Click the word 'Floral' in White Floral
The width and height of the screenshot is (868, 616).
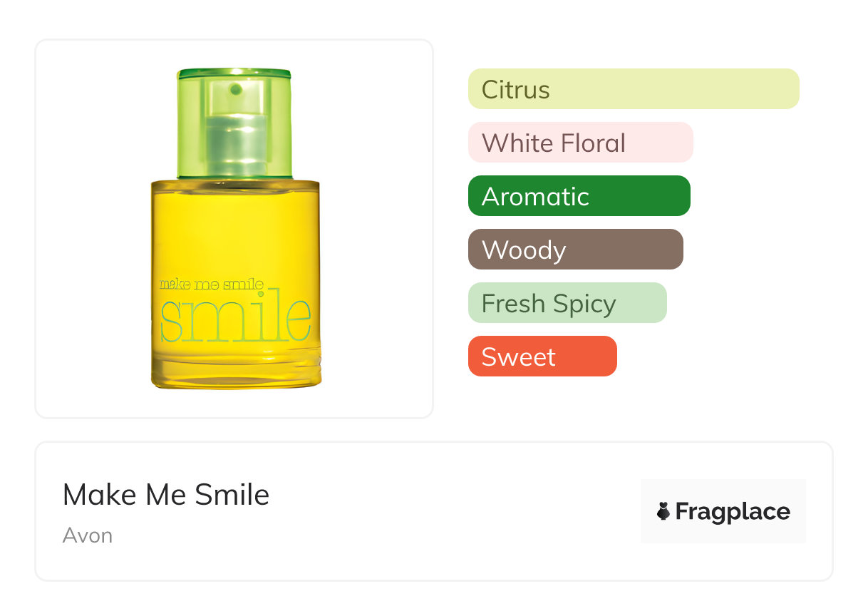[593, 143]
